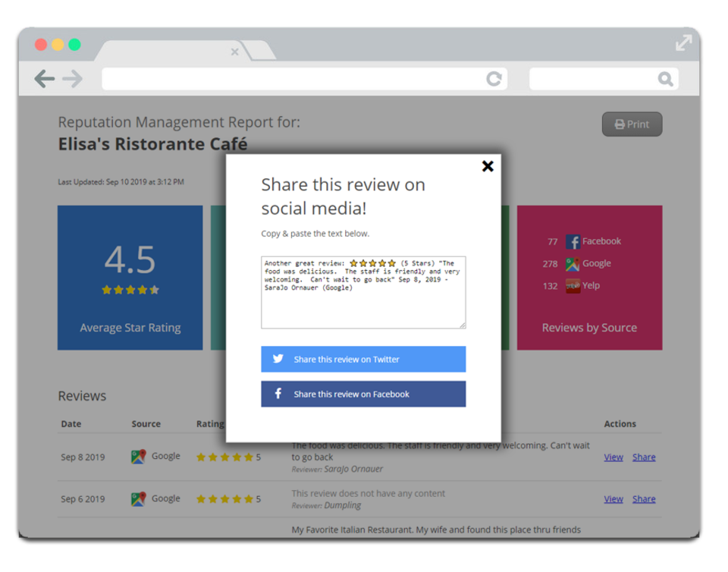Click the 77 Facebook review count

point(552,241)
